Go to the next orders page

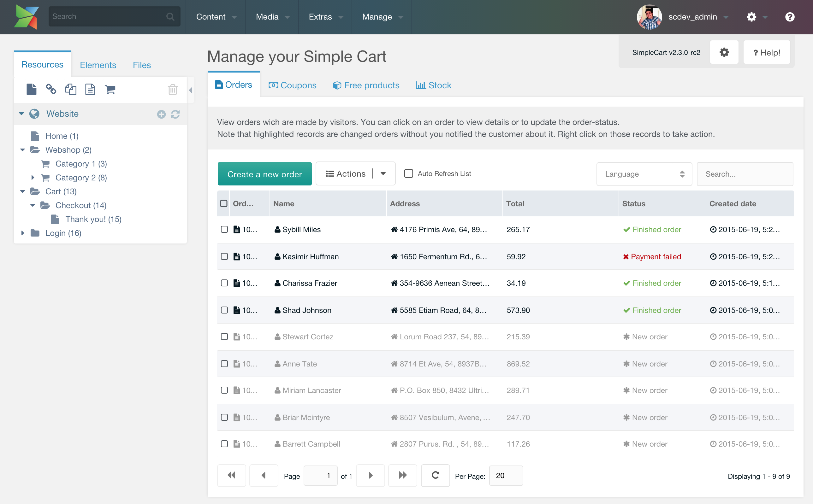[x=371, y=475]
